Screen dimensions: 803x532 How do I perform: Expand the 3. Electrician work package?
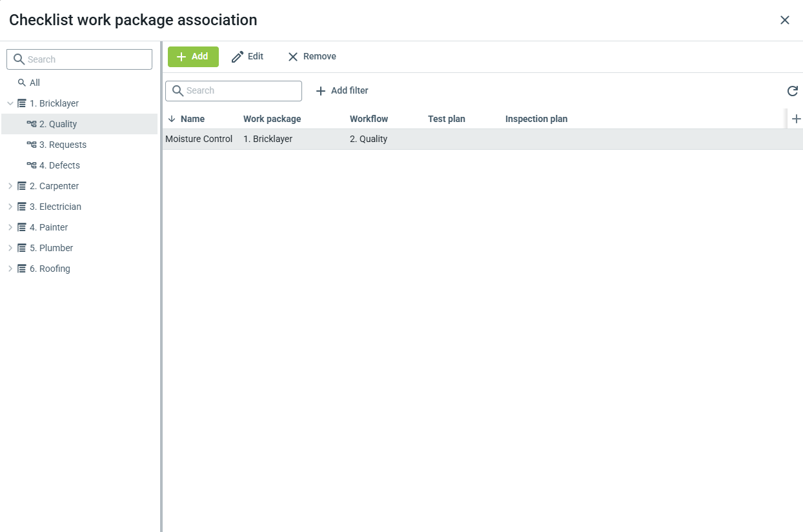coord(10,207)
